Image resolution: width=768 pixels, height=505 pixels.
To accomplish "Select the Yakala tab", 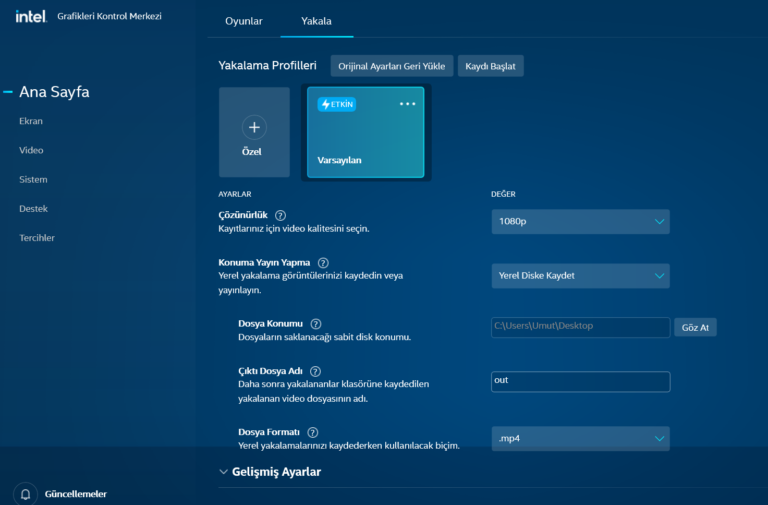I will [316, 21].
